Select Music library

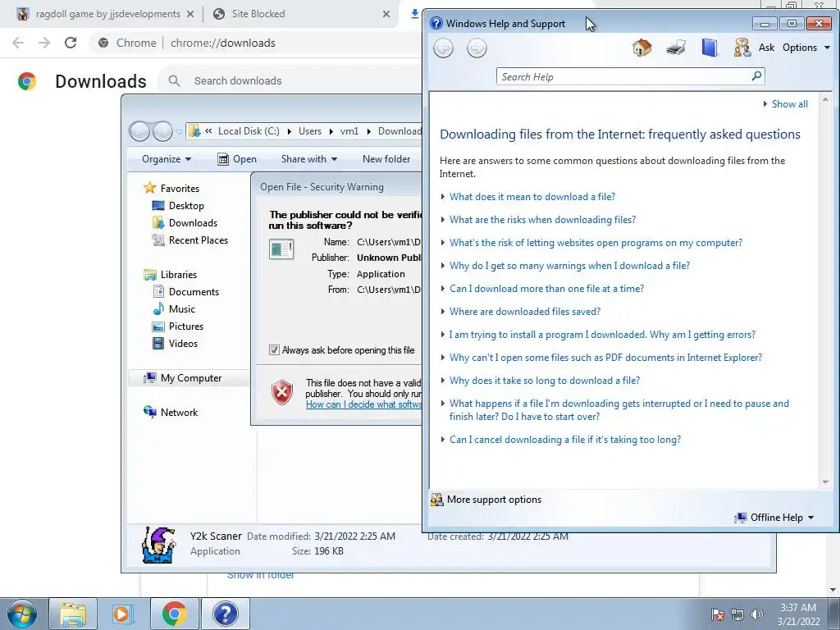(x=181, y=308)
